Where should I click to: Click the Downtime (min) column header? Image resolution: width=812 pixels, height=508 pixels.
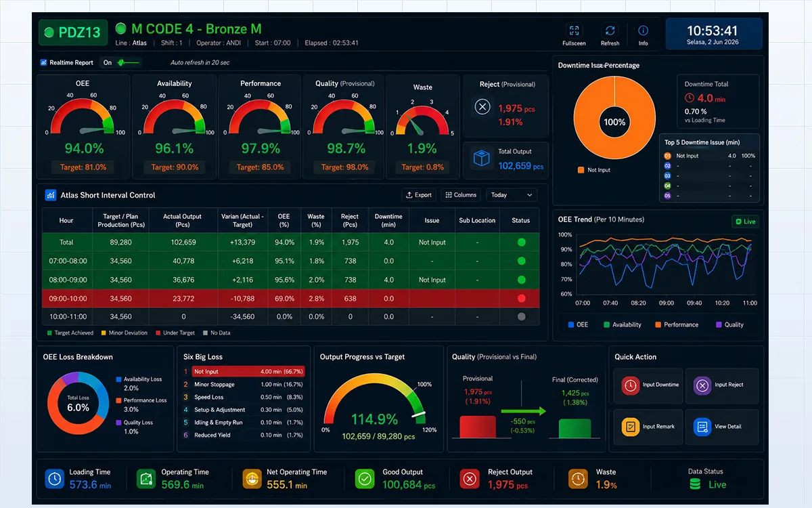388,220
